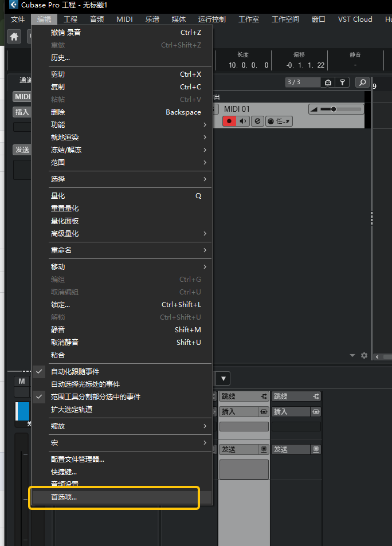The width and height of the screenshot is (392, 546).
Task: Open the 文件 menu in menu bar
Action: click(18, 19)
